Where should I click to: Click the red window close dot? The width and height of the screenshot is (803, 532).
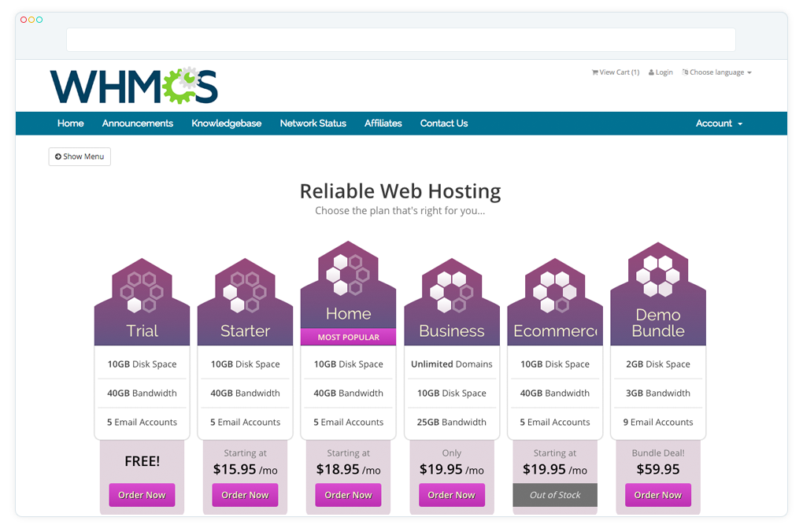24,20
